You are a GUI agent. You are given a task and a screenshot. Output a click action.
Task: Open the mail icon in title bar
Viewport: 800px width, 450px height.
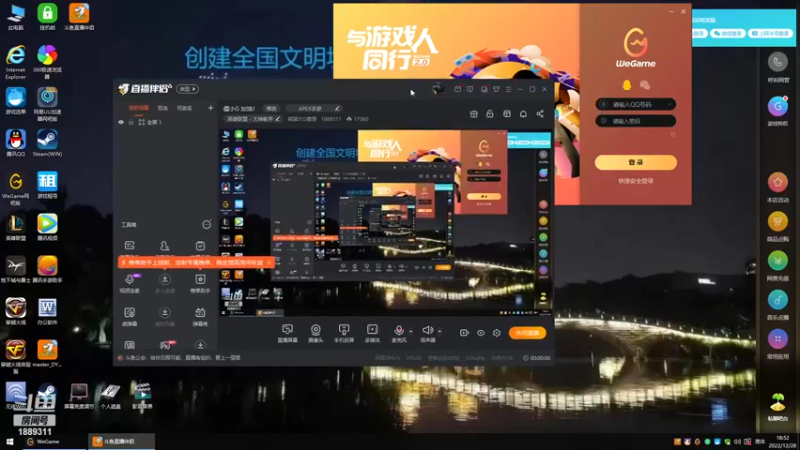point(457,89)
